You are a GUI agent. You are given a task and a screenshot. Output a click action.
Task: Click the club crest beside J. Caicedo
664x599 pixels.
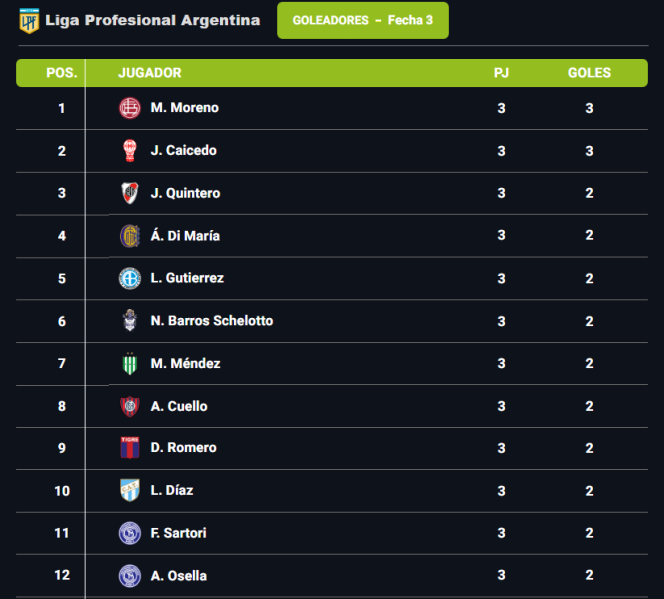point(130,151)
